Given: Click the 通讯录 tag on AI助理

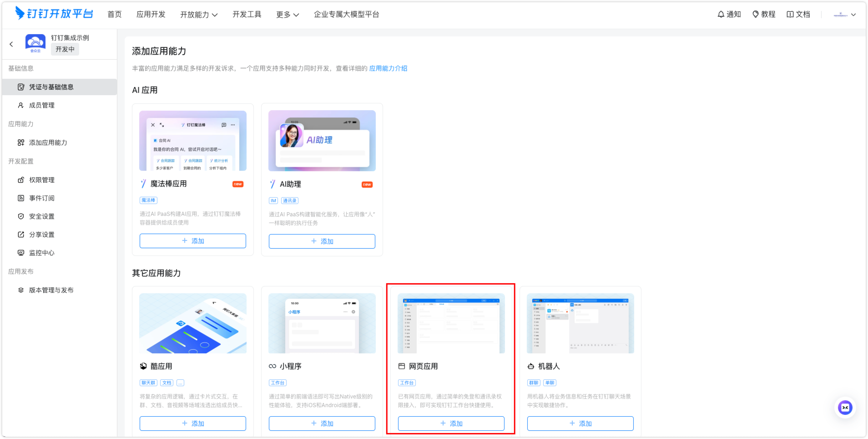Looking at the screenshot, I should [290, 201].
